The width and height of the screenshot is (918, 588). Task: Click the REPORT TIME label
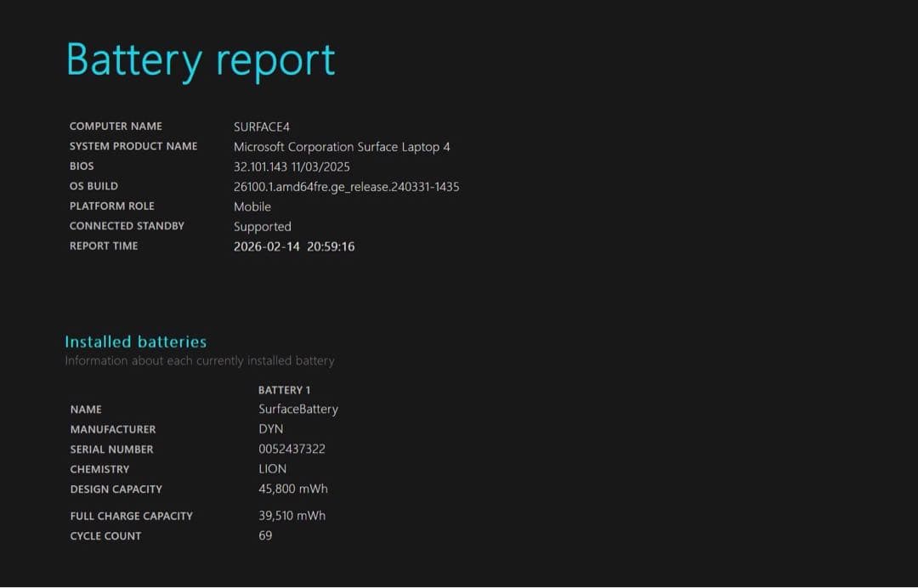104,246
